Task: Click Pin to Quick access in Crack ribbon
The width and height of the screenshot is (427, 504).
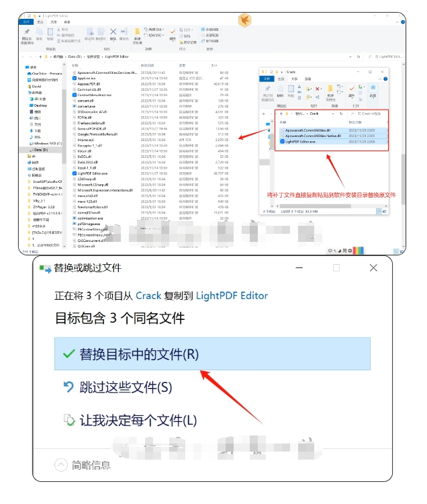Action: point(267,93)
